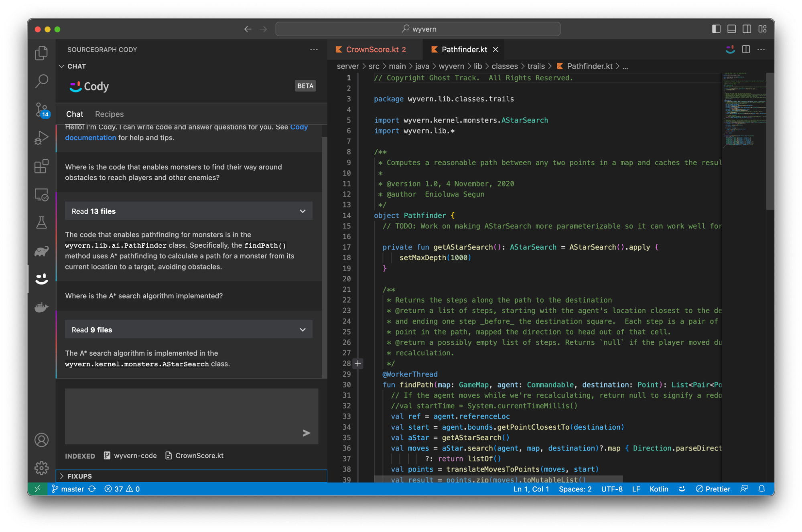Screen dimensions: 802x532
Task: Split the editor right
Action: pos(746,49)
